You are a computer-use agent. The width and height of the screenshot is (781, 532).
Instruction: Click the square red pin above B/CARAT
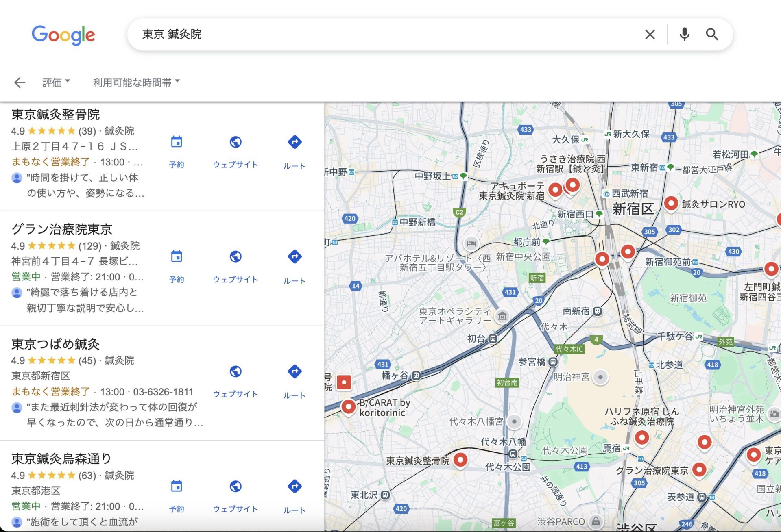click(344, 382)
